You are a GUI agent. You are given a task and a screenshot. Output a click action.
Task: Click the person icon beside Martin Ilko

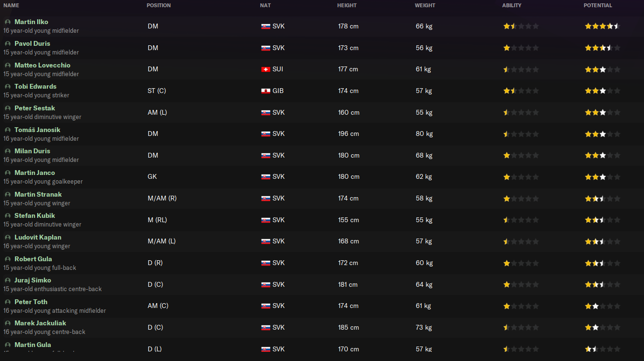8,22
